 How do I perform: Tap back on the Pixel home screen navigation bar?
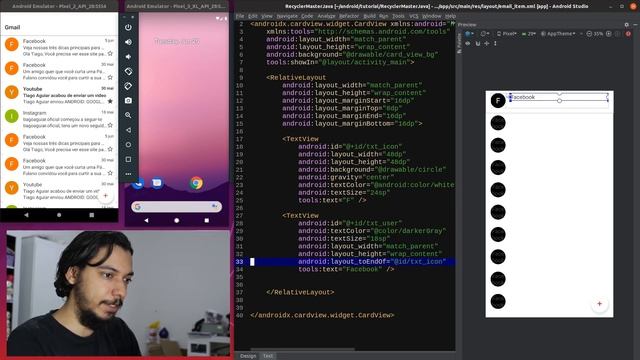(x=146, y=220)
